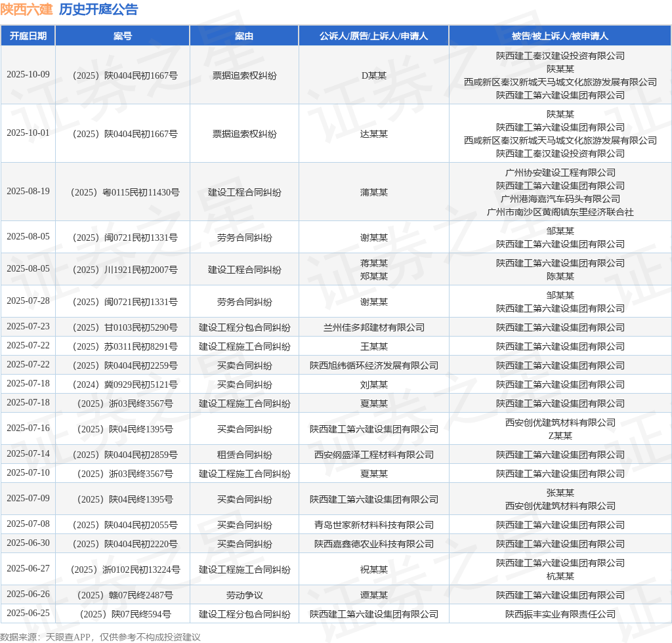Select date cell 2025-07-14

[x=28, y=453]
